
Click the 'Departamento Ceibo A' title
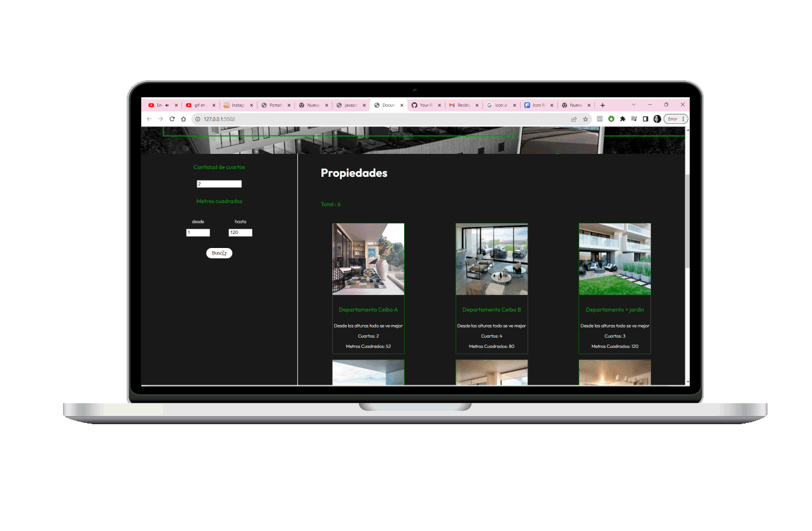368,310
